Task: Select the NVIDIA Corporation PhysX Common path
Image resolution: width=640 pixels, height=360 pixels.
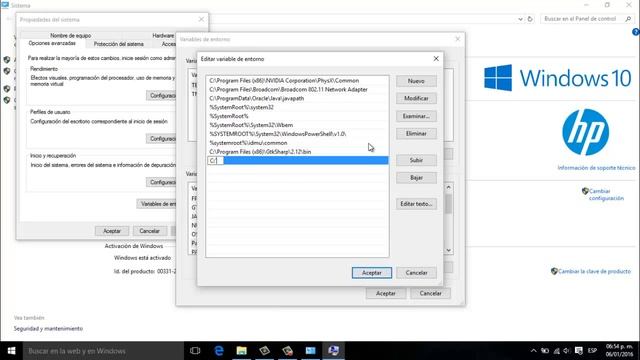Action: (297, 81)
